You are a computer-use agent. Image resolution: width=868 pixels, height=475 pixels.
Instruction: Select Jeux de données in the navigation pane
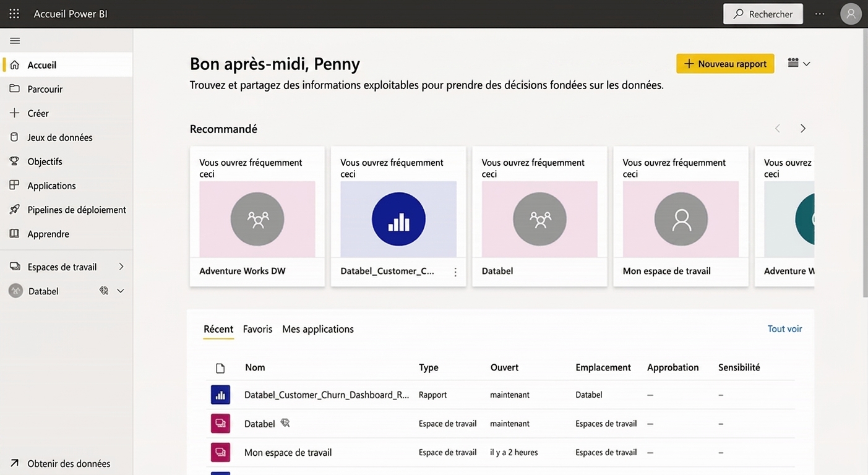[67, 137]
